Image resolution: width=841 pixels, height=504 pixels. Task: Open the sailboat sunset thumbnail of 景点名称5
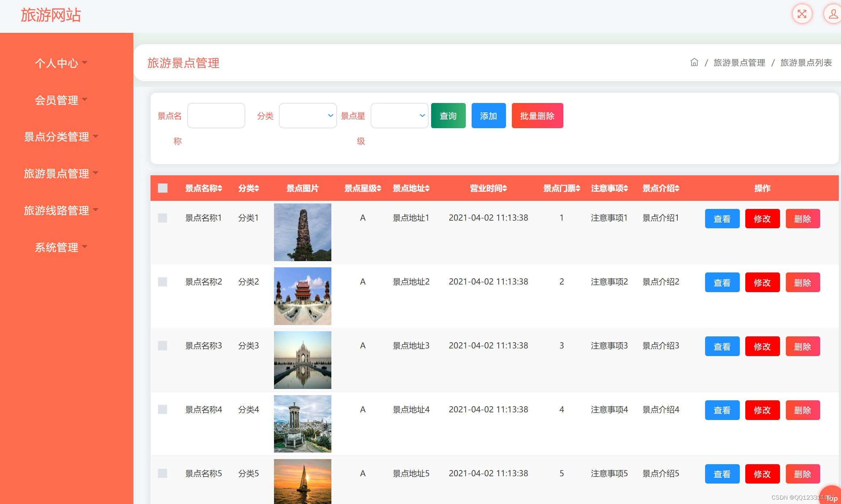click(x=302, y=481)
